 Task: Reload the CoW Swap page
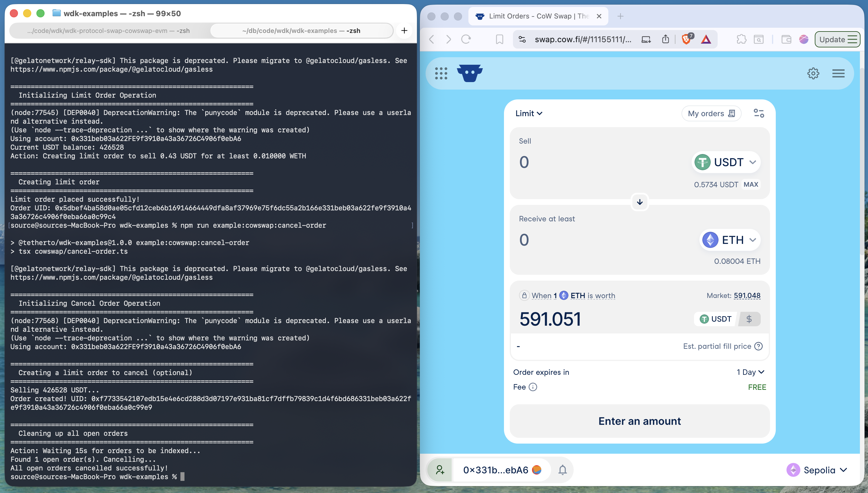click(466, 39)
